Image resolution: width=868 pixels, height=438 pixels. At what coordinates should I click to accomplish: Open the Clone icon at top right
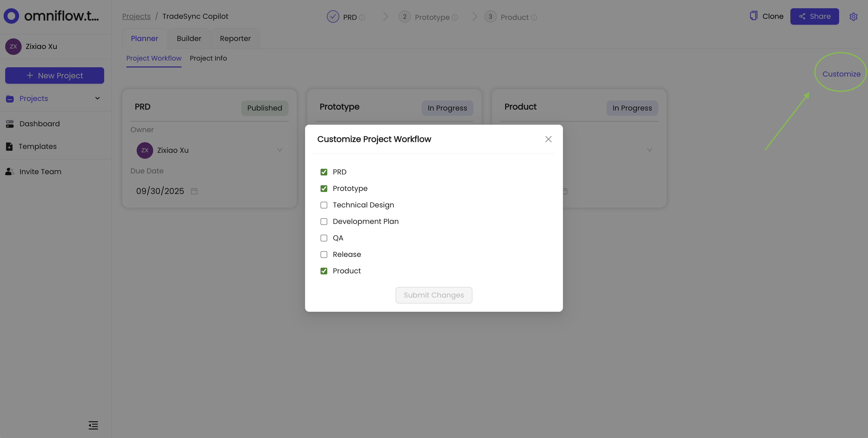754,16
